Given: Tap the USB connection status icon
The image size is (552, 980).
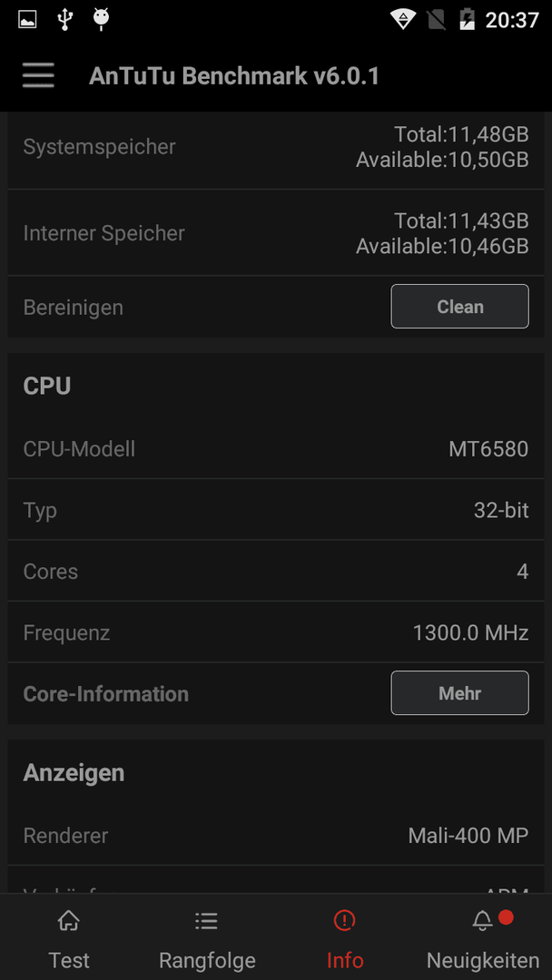Looking at the screenshot, I should coord(64,19).
